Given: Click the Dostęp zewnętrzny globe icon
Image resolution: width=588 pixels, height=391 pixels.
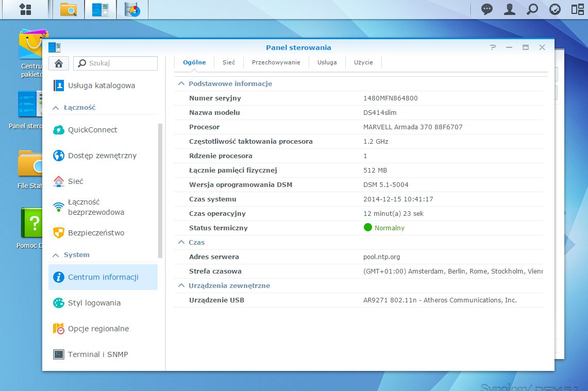Looking at the screenshot, I should click(59, 155).
